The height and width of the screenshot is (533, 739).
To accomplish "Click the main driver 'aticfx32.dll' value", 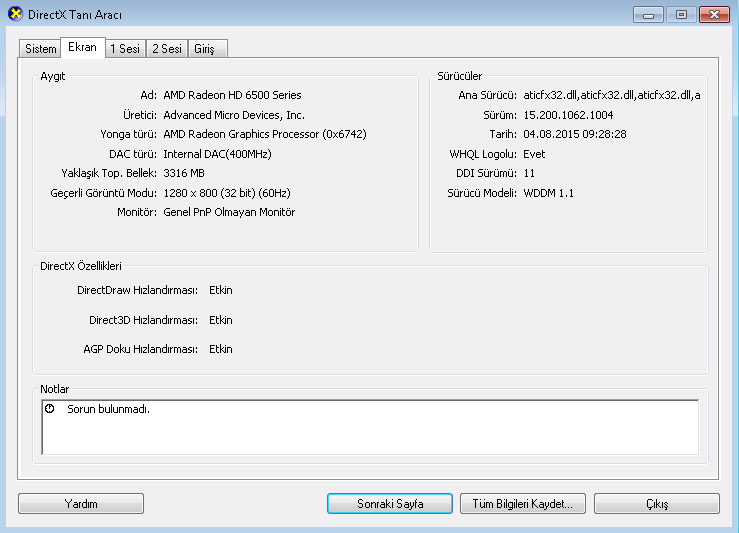I will point(612,95).
